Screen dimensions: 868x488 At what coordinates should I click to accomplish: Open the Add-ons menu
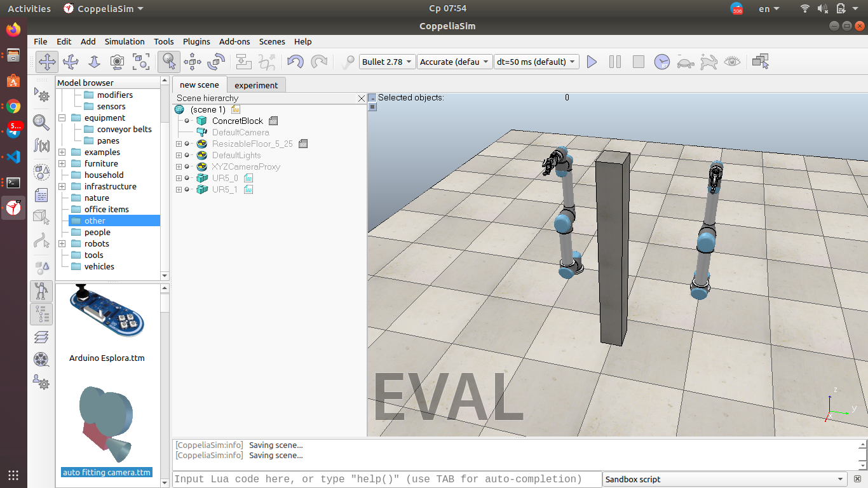[234, 41]
